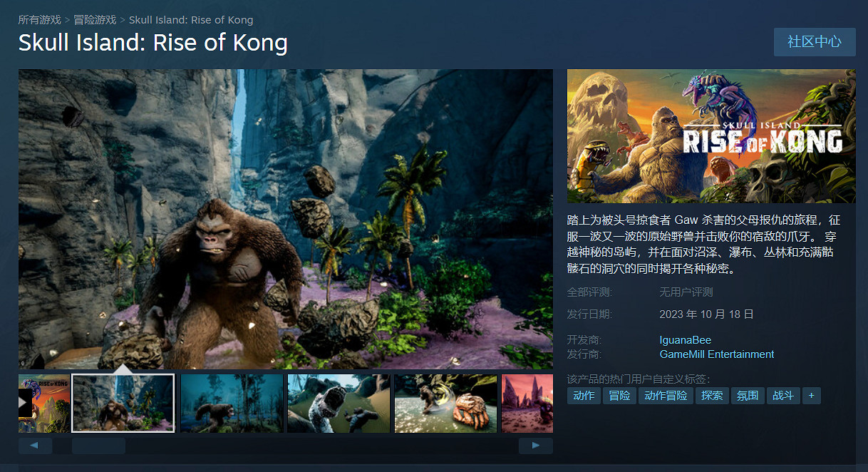Image resolution: width=868 pixels, height=472 pixels.
Task: Click the right scroll arrow under thumbnails
Action: (x=536, y=446)
